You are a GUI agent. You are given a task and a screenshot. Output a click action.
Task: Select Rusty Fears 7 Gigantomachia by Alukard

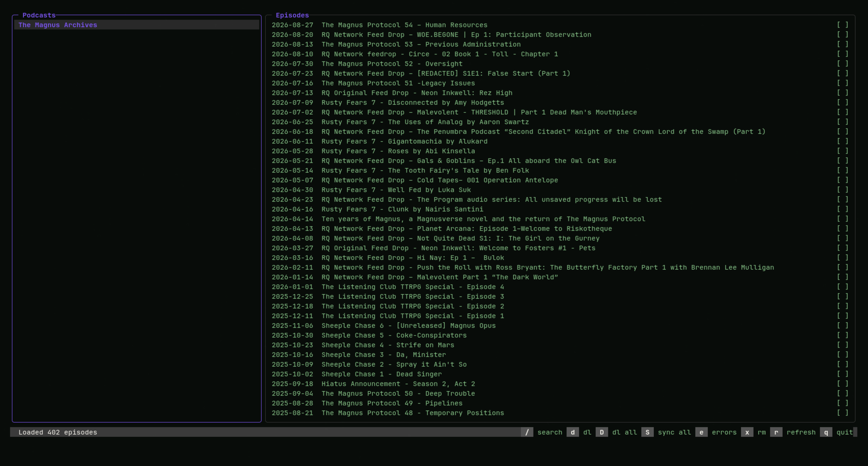(x=560, y=141)
